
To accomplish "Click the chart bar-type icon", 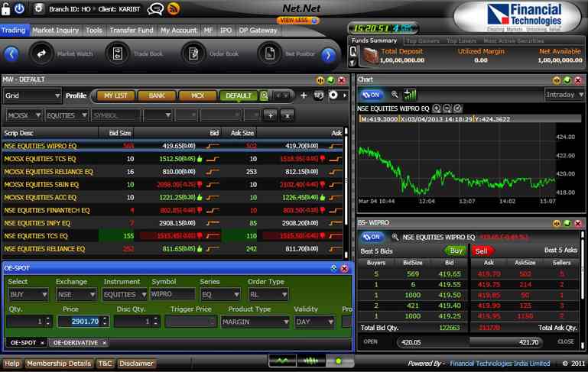I will [410, 95].
